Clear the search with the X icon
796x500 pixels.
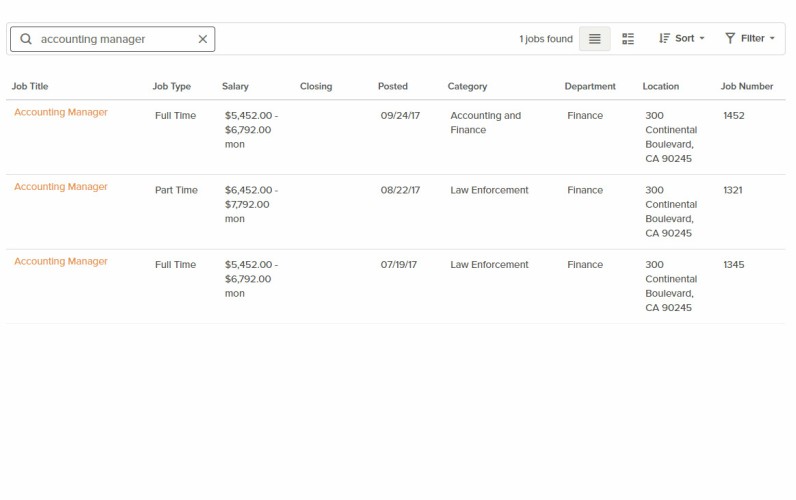(203, 39)
